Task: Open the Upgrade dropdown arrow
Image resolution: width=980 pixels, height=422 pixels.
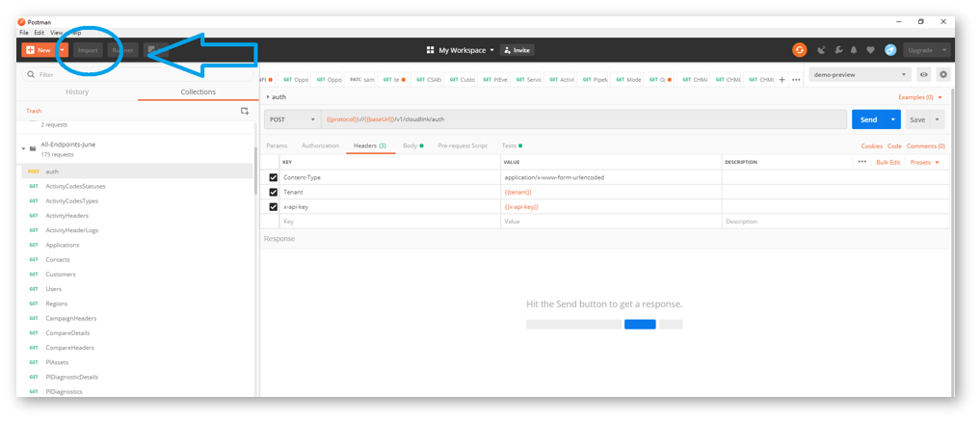Action: tap(944, 50)
